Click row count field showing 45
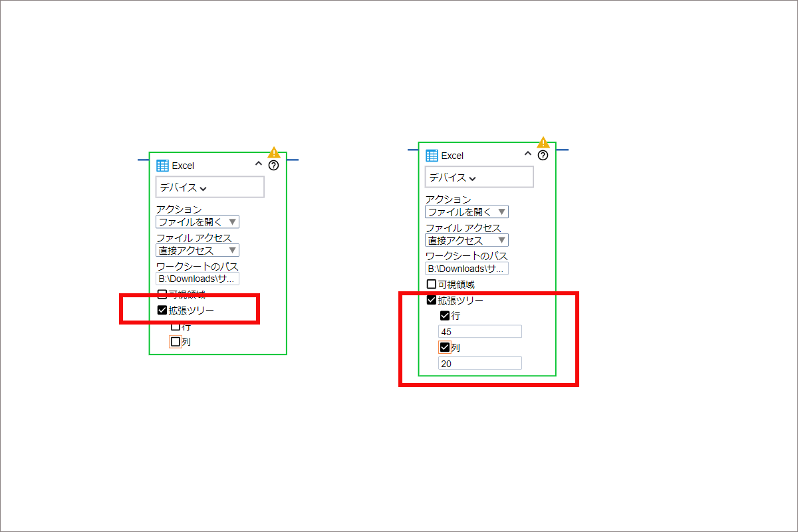Screen dimensions: 798x532 point(480,331)
